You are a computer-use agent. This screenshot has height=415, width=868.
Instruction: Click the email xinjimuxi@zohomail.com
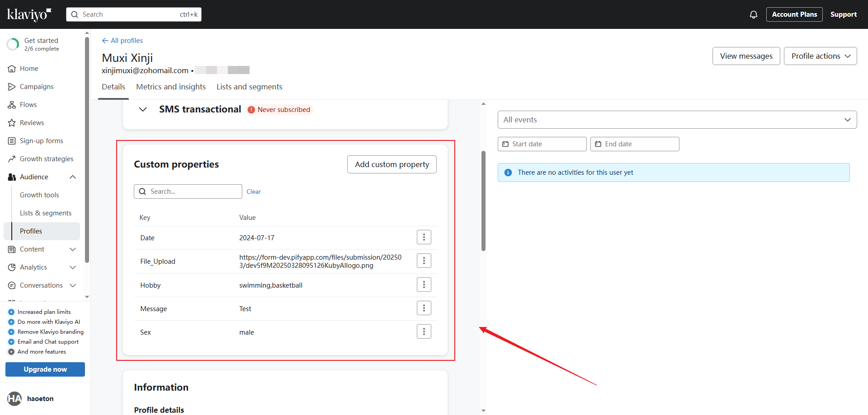tap(145, 70)
